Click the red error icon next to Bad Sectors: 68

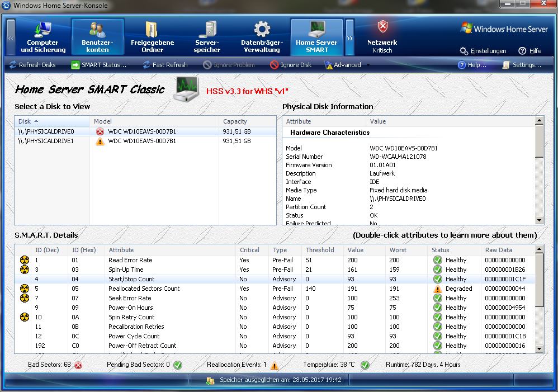(x=79, y=365)
